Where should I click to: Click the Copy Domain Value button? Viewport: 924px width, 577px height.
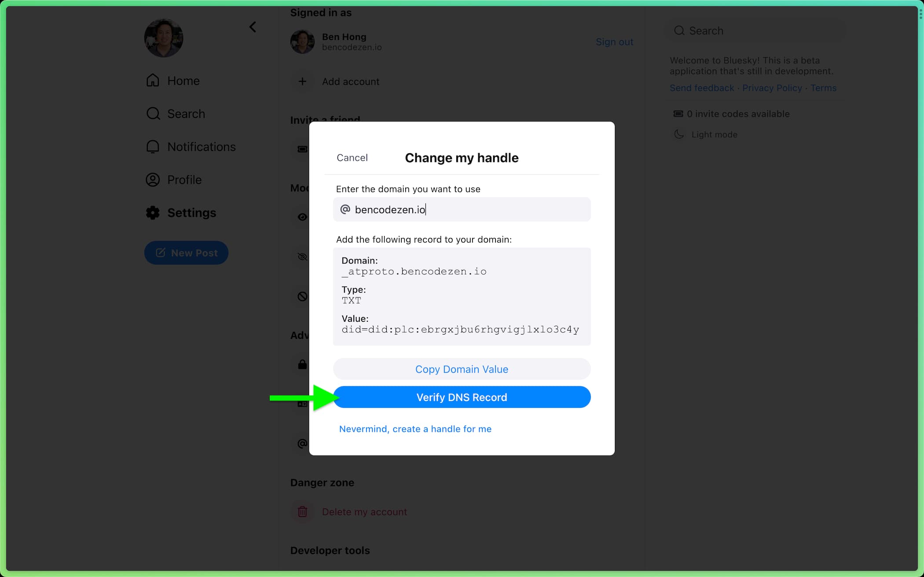[462, 369]
